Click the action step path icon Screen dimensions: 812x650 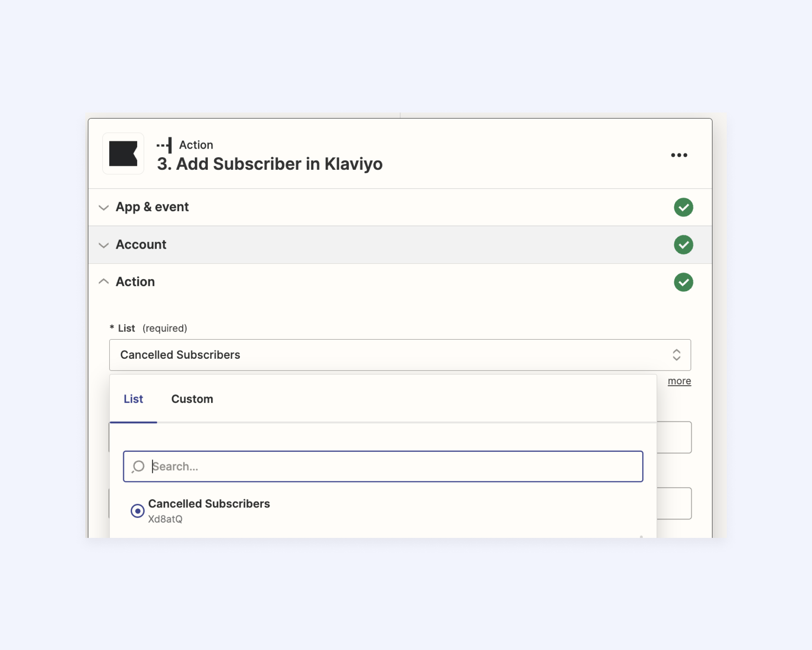point(164,145)
